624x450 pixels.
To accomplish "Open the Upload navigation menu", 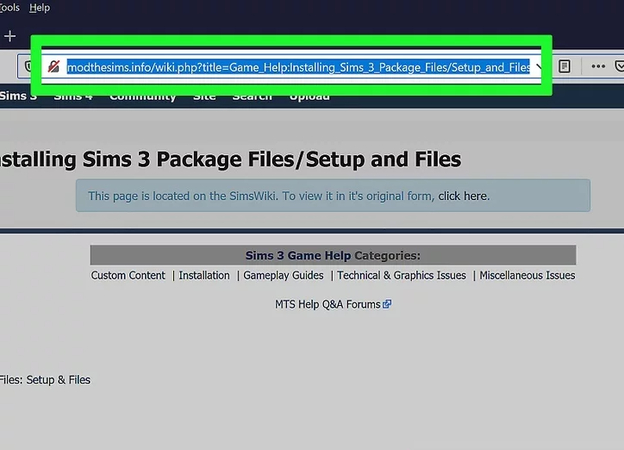I will tap(309, 97).
